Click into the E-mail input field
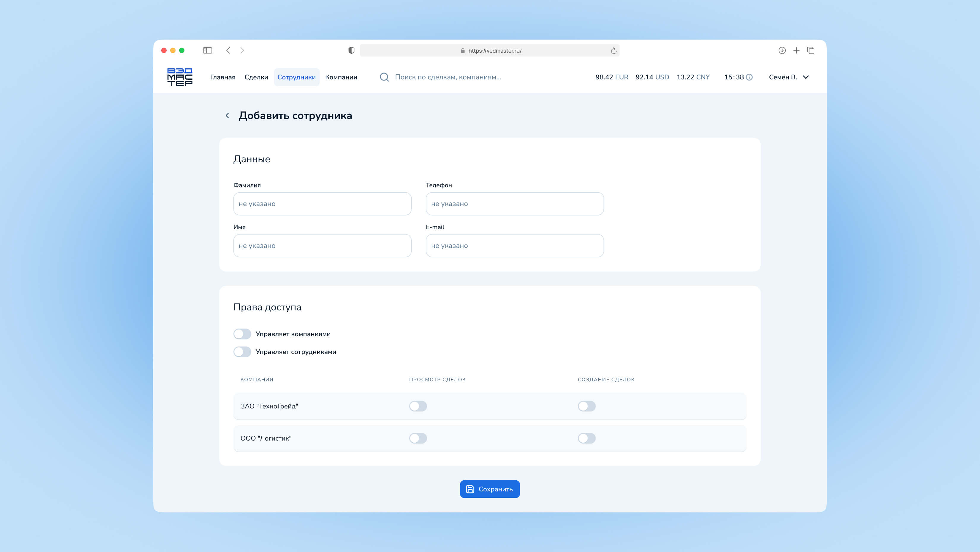 point(514,246)
